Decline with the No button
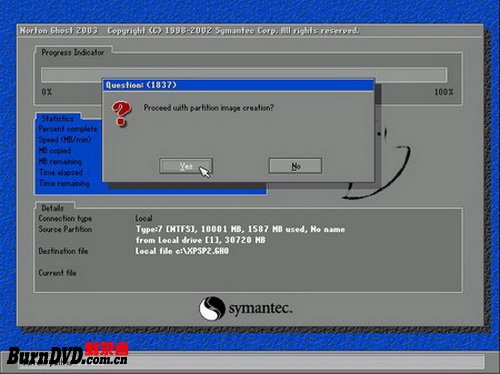The image size is (500, 374). coord(295,166)
